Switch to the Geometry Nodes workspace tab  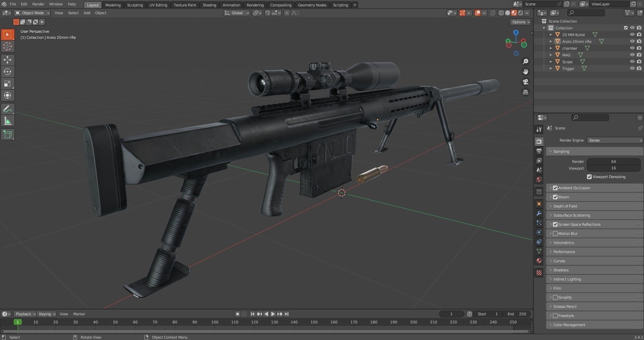[312, 5]
